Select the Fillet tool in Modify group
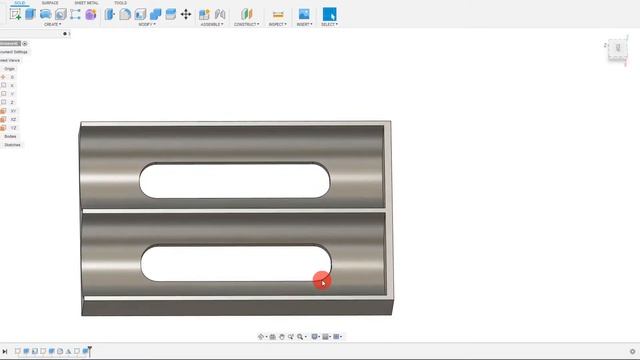This screenshot has width=640, height=360. (125, 14)
